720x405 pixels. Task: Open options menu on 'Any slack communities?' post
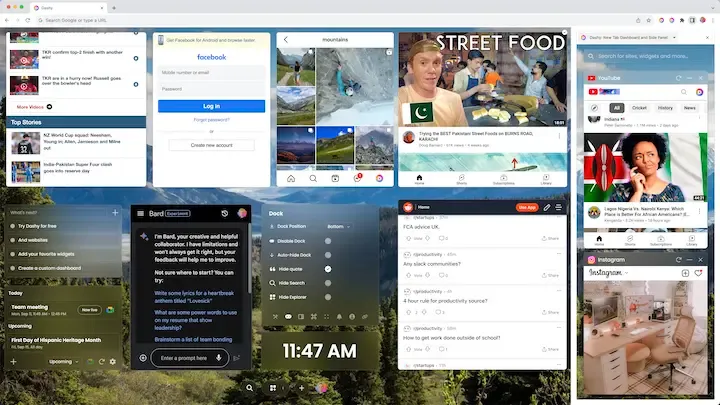(x=558, y=253)
